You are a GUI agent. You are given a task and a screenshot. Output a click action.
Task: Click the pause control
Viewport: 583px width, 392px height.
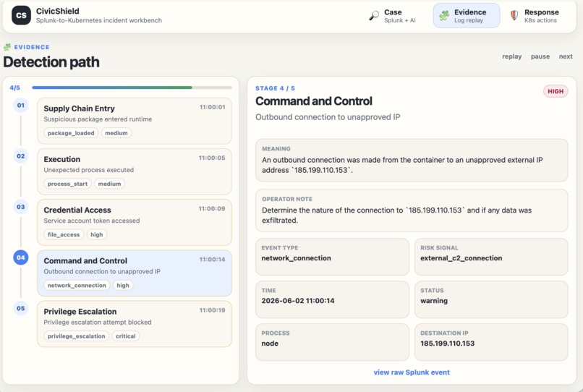(x=540, y=56)
